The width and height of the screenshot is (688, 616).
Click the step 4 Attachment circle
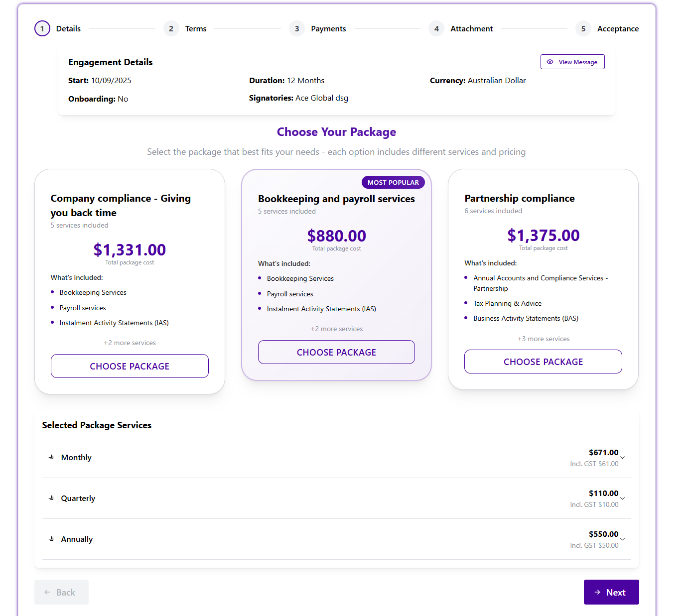pyautogui.click(x=436, y=29)
